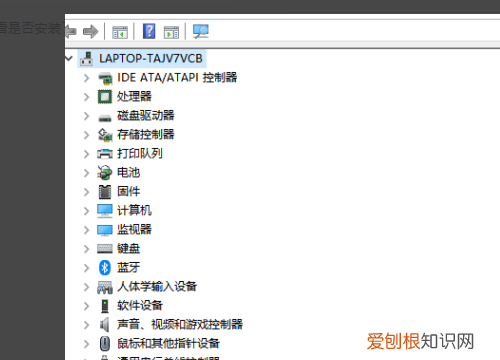Viewport: 500px width, 360px height.
Task: Click the IDE ATA/ATAPI controller icon
Action: pyautogui.click(x=105, y=78)
